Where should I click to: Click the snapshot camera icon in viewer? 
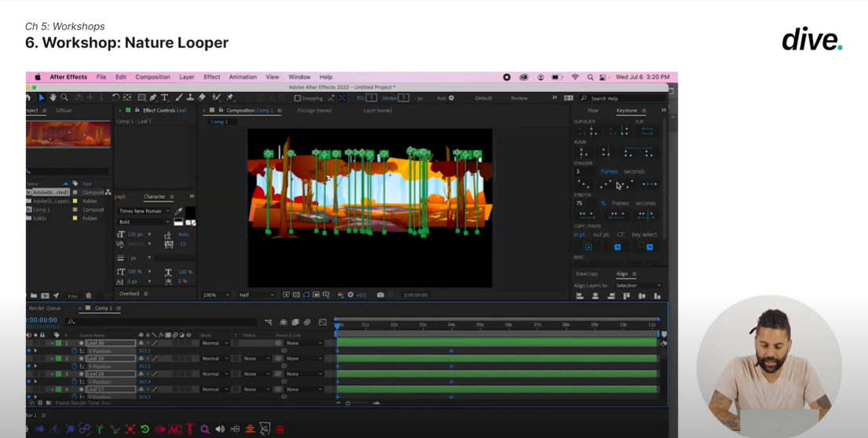[380, 295]
